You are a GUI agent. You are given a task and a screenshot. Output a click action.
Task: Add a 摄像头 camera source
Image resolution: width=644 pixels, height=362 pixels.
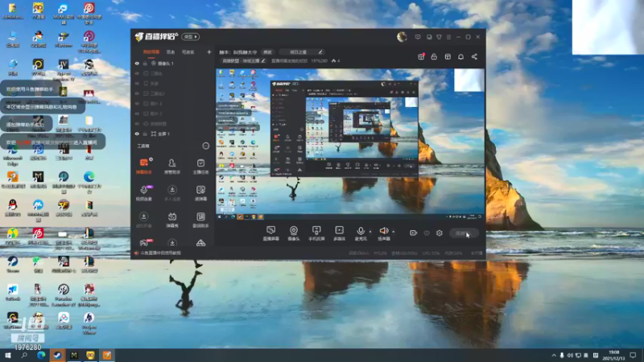tap(294, 232)
